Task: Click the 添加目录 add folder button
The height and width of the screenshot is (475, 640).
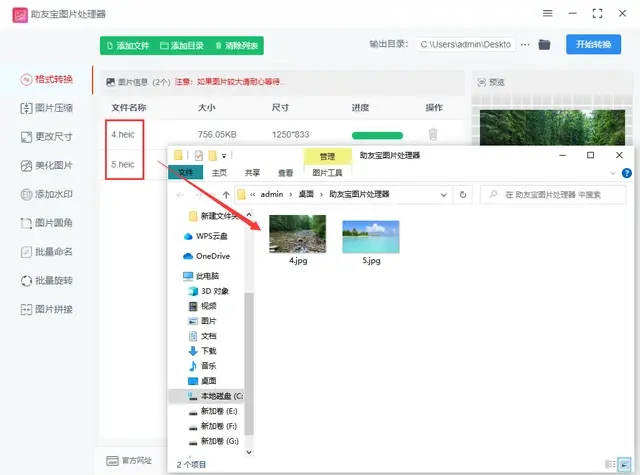Action: [x=182, y=46]
